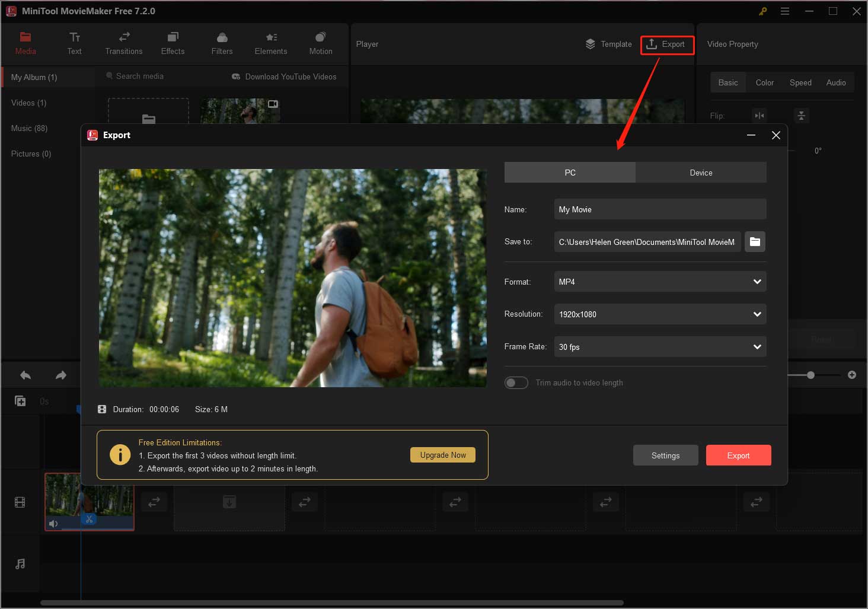The image size is (868, 609).
Task: Switch to the Basic tab in Video Property
Action: pyautogui.click(x=728, y=82)
